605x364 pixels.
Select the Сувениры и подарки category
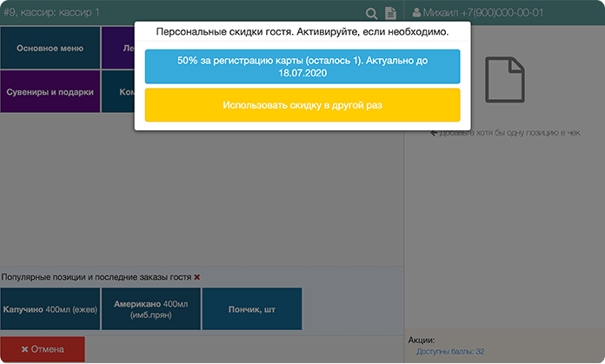pos(50,91)
